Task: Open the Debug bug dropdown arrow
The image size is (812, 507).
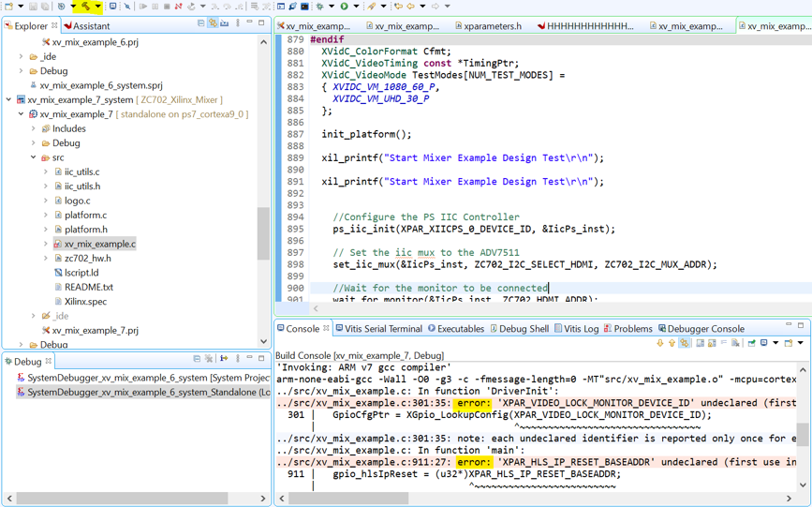Action: [332, 7]
